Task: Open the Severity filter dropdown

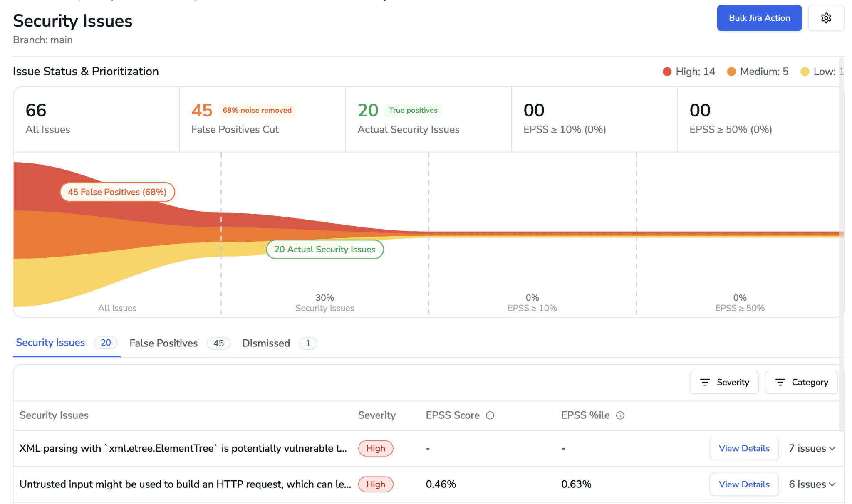Action: pyautogui.click(x=732, y=382)
